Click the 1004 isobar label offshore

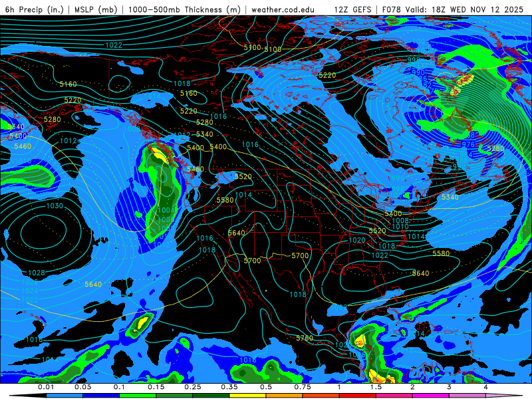(166, 210)
